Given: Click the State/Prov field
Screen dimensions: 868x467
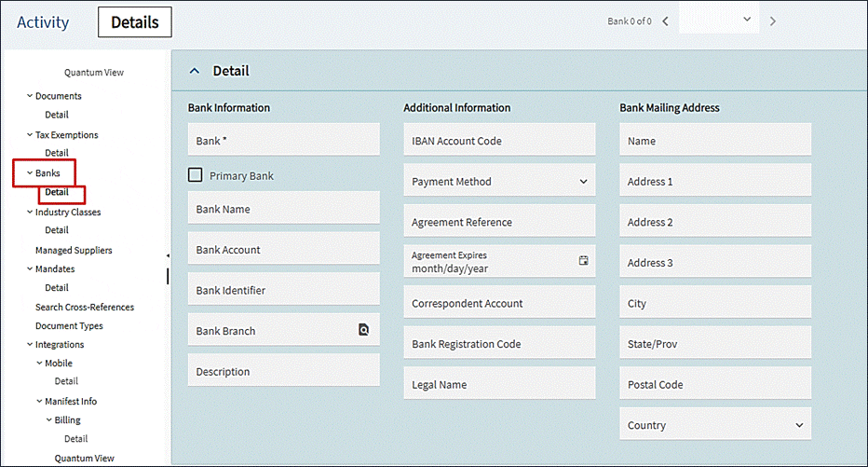Looking at the screenshot, I should click(x=715, y=343).
